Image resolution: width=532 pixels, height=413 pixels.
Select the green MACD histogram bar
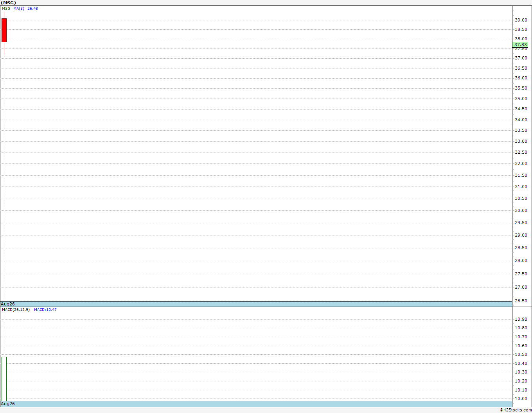point(4,379)
